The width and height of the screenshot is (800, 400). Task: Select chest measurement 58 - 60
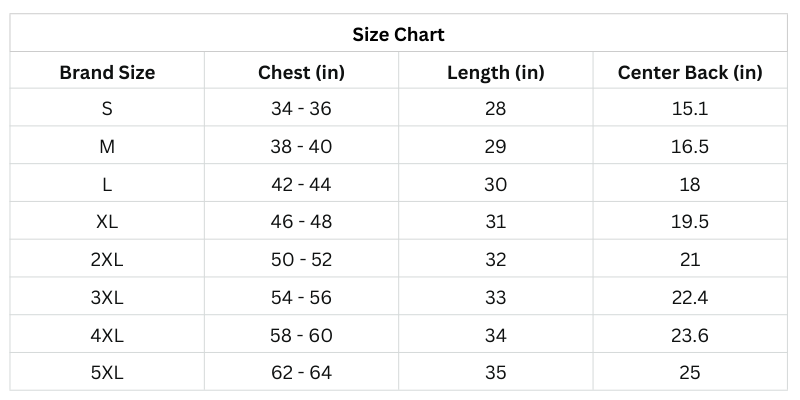(301, 336)
